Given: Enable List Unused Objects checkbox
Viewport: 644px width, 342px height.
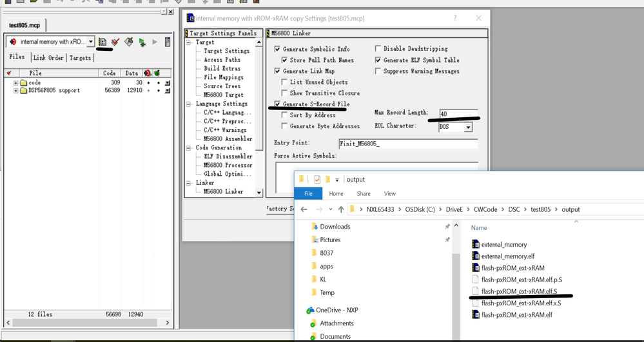Looking at the screenshot, I should (285, 82).
